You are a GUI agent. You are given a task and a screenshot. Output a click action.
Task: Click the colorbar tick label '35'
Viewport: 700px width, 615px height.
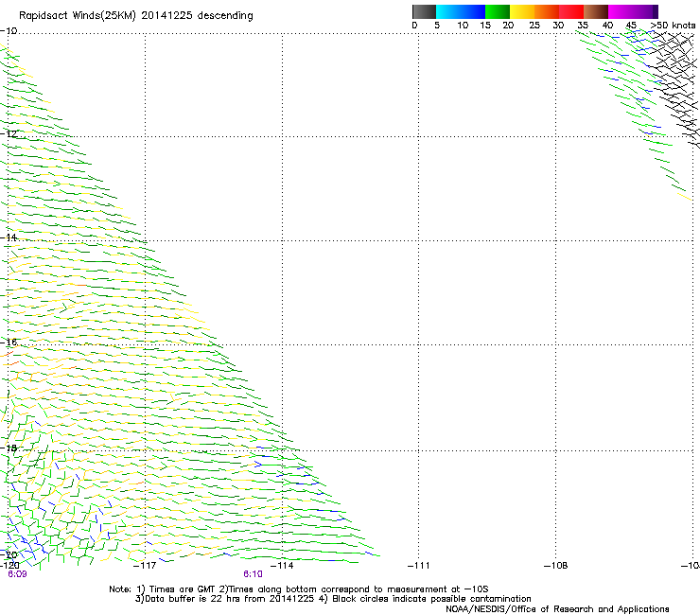click(583, 26)
